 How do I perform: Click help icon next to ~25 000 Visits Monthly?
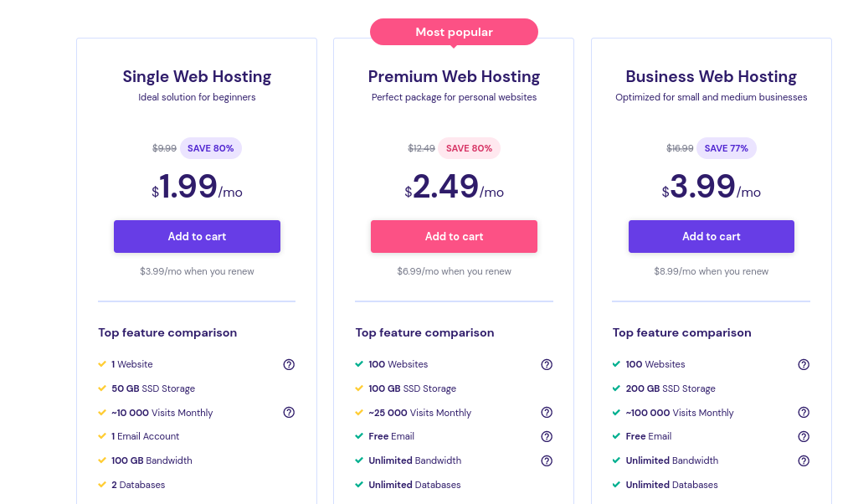point(547,413)
